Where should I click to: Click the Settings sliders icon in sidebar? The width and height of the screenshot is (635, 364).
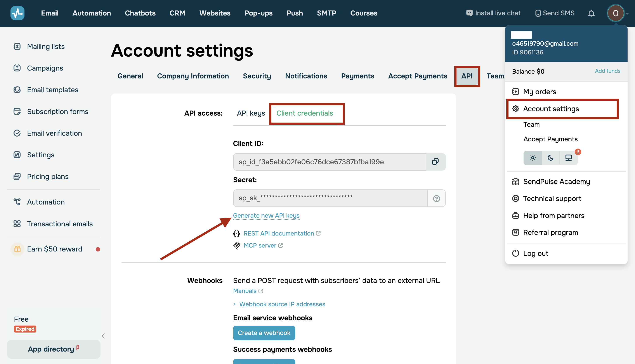(x=17, y=155)
